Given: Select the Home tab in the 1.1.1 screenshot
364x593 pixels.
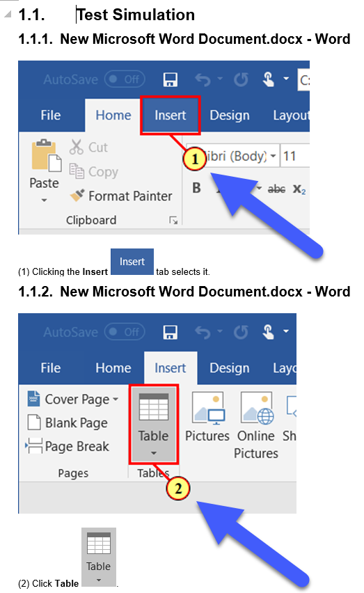Looking at the screenshot, I should pyautogui.click(x=113, y=115).
